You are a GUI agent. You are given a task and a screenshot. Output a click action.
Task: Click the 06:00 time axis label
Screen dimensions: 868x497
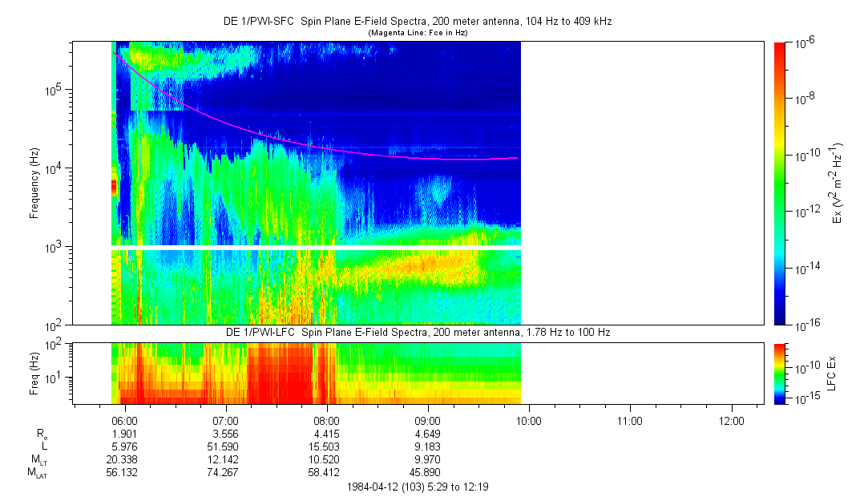click(125, 420)
